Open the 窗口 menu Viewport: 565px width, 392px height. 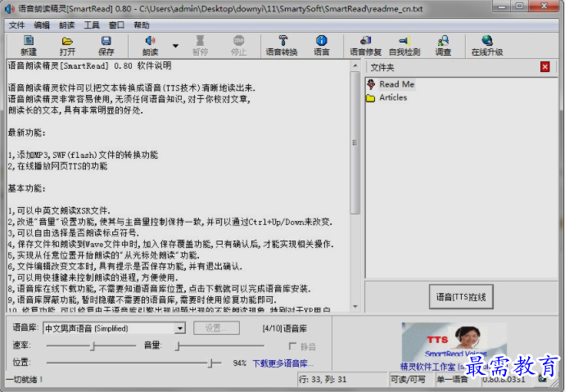coord(116,25)
